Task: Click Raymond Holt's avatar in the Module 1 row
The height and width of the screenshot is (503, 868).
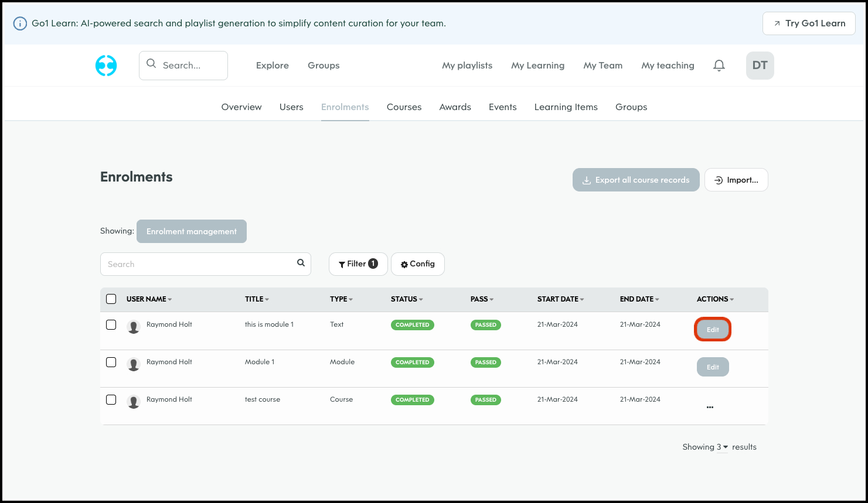Action: 134,365
